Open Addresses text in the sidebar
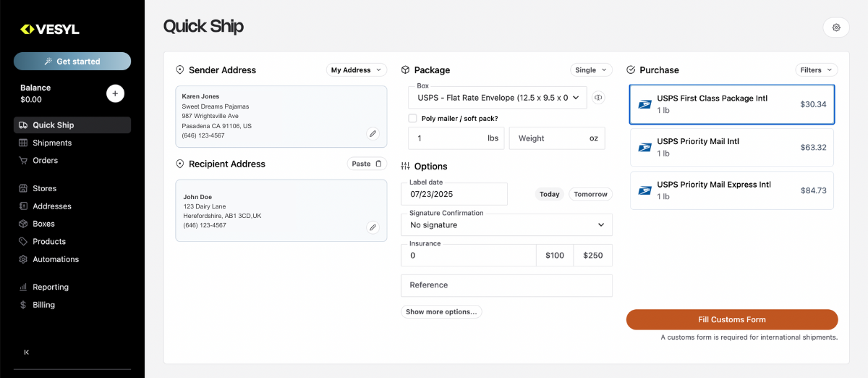This screenshot has height=378, width=868. click(52, 206)
